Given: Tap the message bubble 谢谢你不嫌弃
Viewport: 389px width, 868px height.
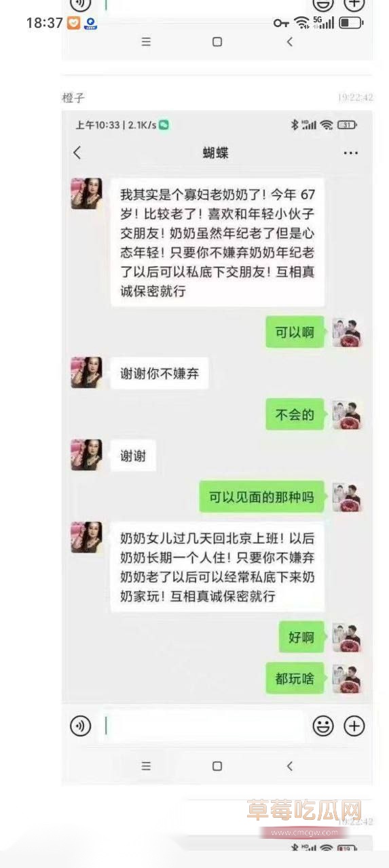Looking at the screenshot, I should pyautogui.click(x=160, y=373).
